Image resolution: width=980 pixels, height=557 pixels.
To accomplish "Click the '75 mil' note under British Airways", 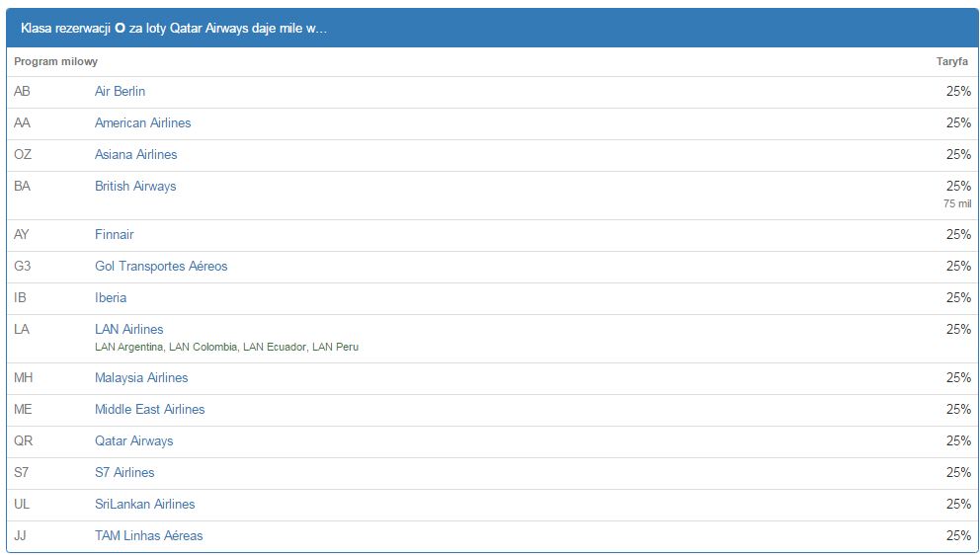I will pos(957,203).
